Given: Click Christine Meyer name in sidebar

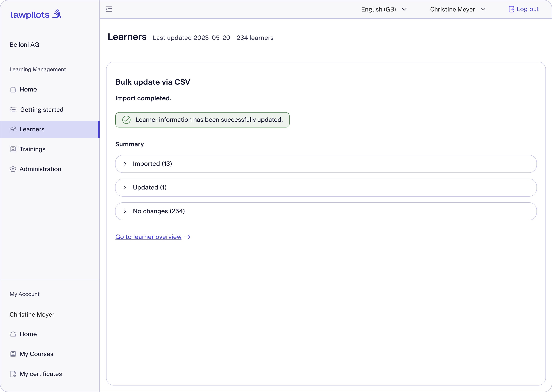Looking at the screenshot, I should click(32, 314).
